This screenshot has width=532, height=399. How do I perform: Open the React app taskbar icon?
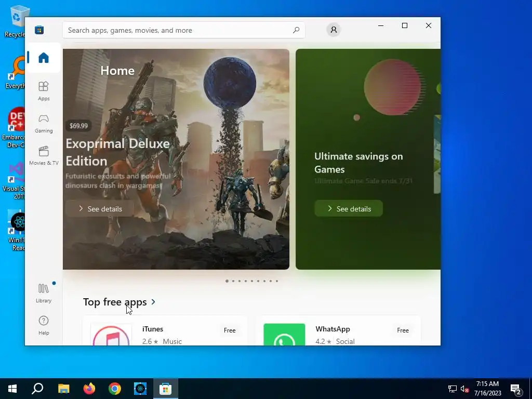point(140,389)
